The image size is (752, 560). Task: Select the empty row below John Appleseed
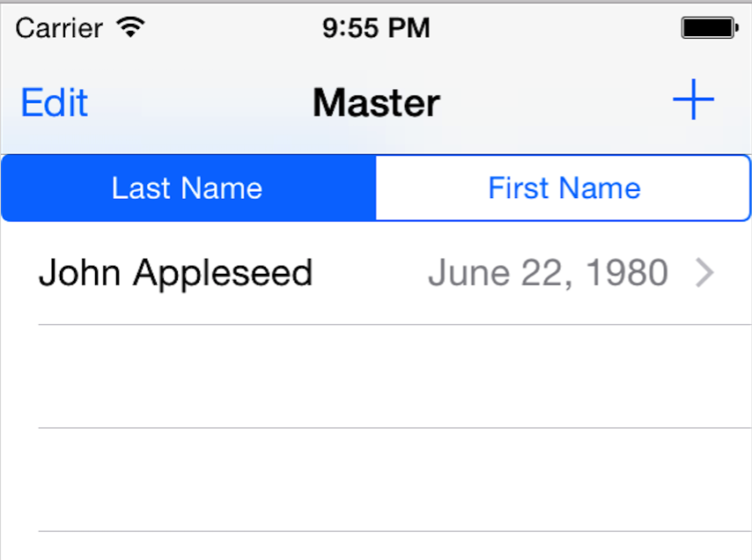(376, 377)
